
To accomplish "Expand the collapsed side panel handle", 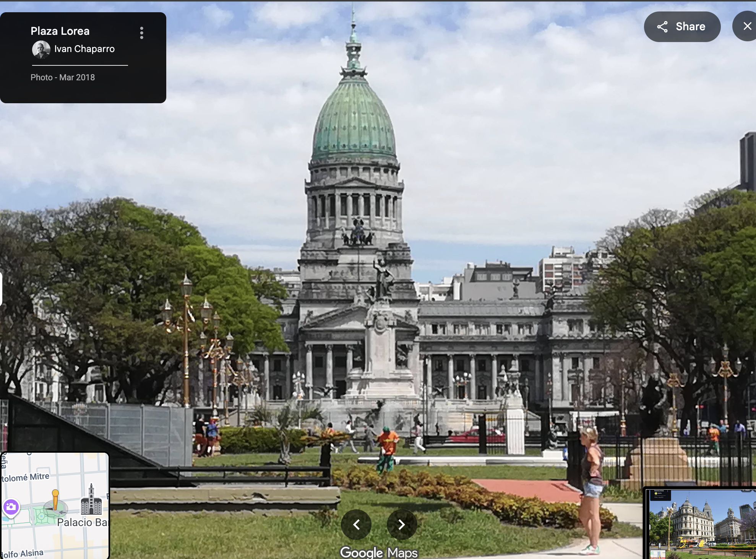I will (1, 289).
